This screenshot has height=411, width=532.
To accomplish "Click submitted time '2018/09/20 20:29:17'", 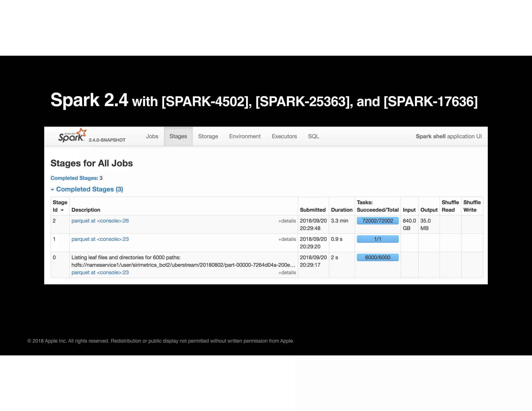I will click(x=313, y=261).
